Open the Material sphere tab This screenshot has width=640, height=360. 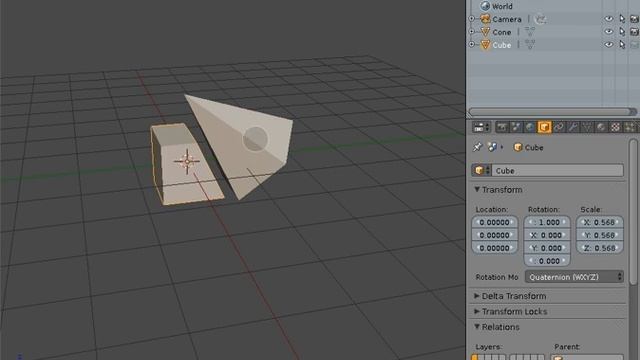click(x=601, y=127)
